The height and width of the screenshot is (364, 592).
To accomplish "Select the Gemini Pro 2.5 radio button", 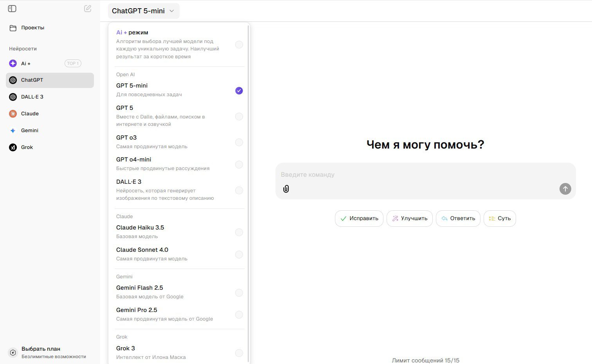I will (239, 315).
